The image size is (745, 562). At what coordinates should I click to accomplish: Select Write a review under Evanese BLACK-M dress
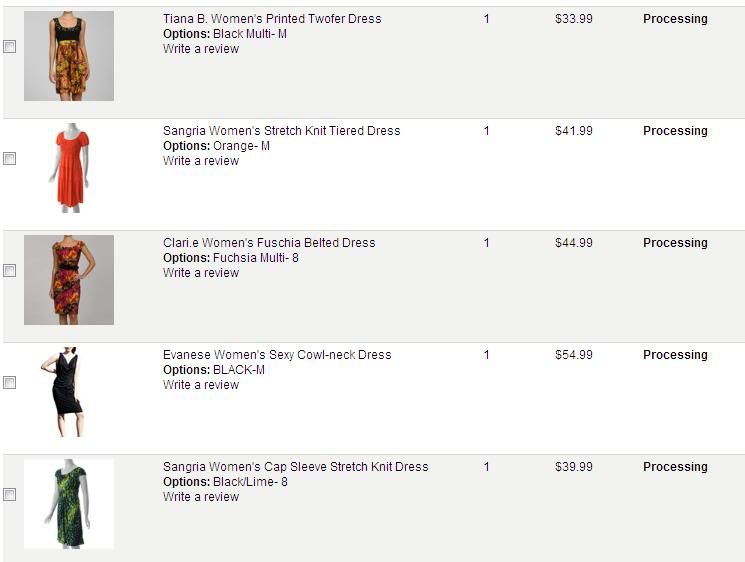pyautogui.click(x=201, y=385)
